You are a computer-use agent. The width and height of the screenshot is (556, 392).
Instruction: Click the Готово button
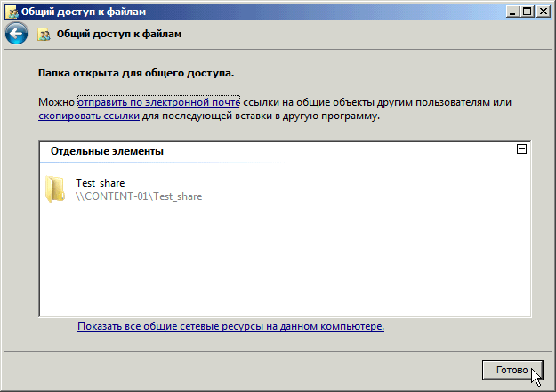pyautogui.click(x=512, y=370)
